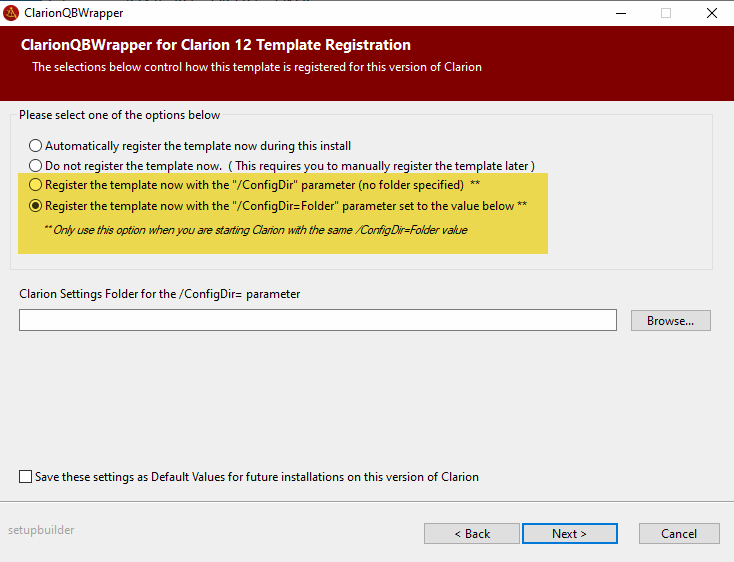Click the Clarion Settings Folder field label
Viewport: 734px width, 562px height.
coord(159,294)
